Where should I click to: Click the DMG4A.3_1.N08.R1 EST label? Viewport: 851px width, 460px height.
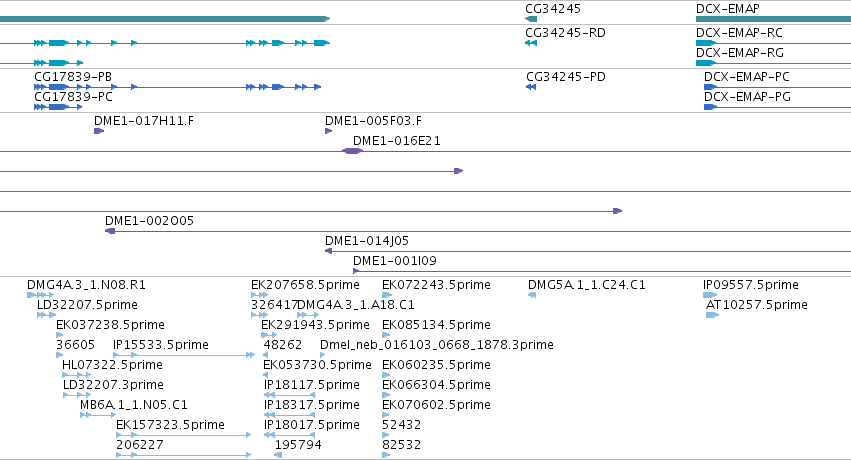pos(86,284)
